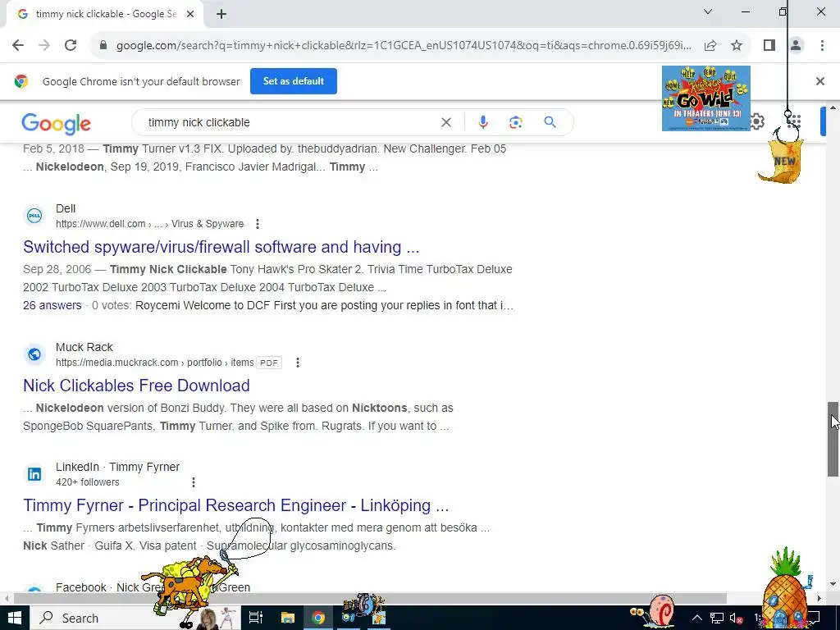Open the tab search chevron
This screenshot has height=630, width=840.
(708, 11)
